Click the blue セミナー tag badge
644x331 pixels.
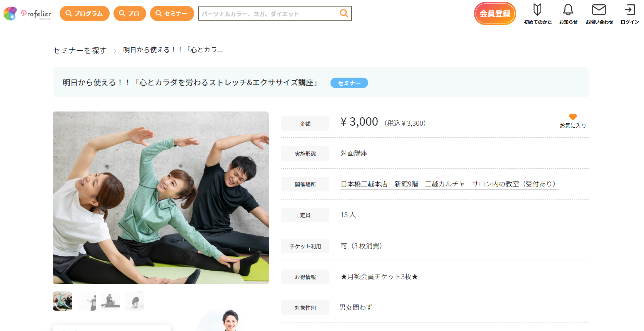click(x=349, y=83)
